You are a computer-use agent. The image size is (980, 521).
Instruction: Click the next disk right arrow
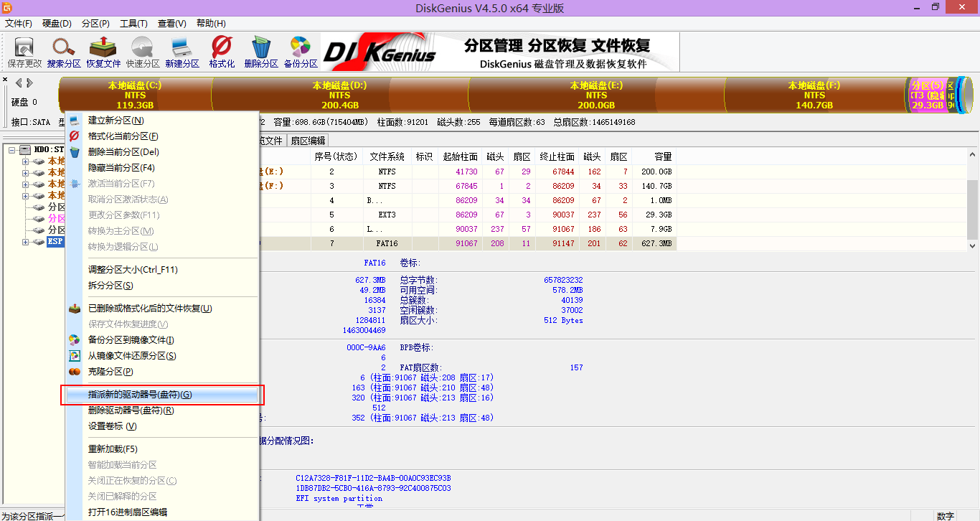point(29,83)
